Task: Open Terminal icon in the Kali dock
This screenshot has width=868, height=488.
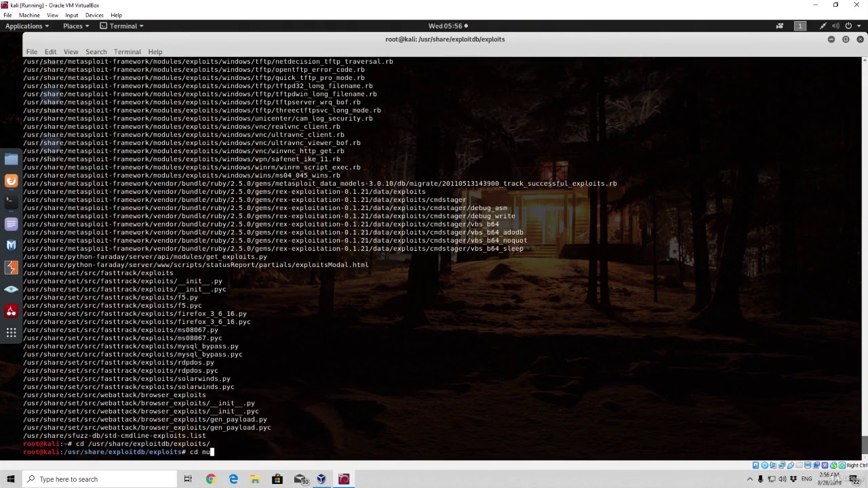Action: 11,202
